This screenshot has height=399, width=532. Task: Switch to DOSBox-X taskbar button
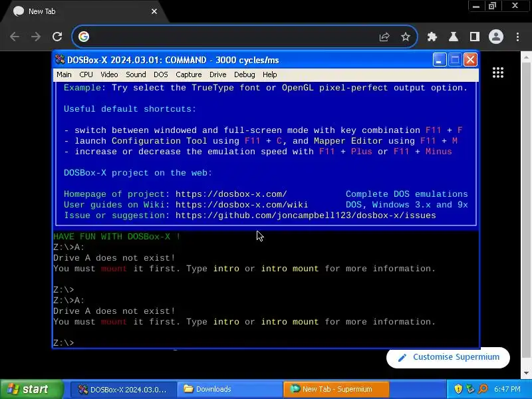point(123,389)
